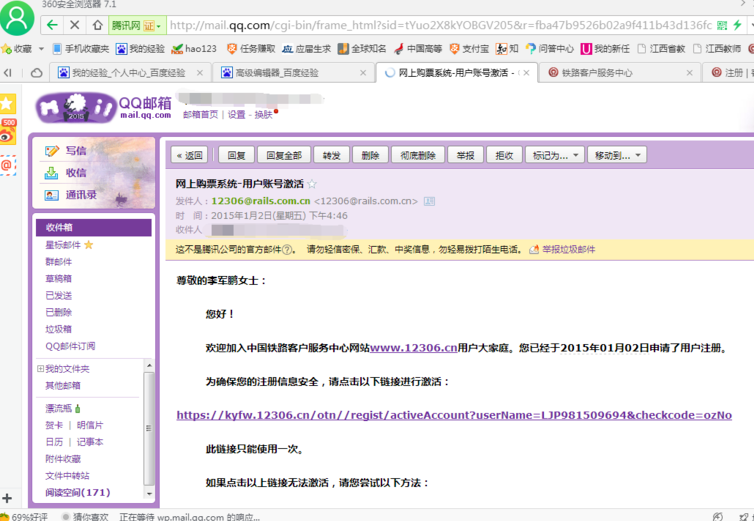Click the 拒收 button

click(x=504, y=155)
